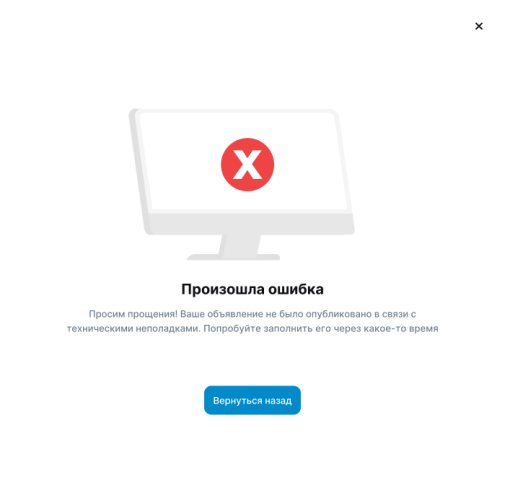Click the 'Просим прощения!' text
The height and width of the screenshot is (480, 505).
tap(133, 314)
